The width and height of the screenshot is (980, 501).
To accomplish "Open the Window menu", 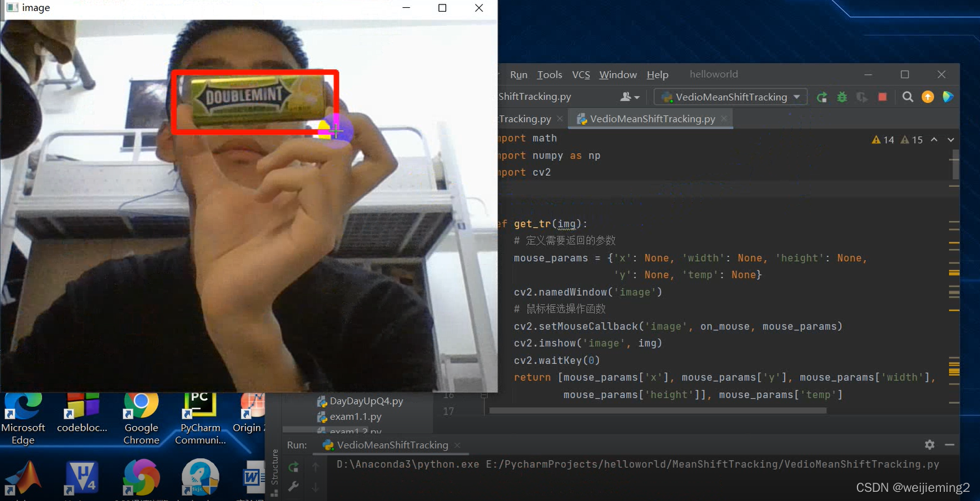I will (618, 74).
